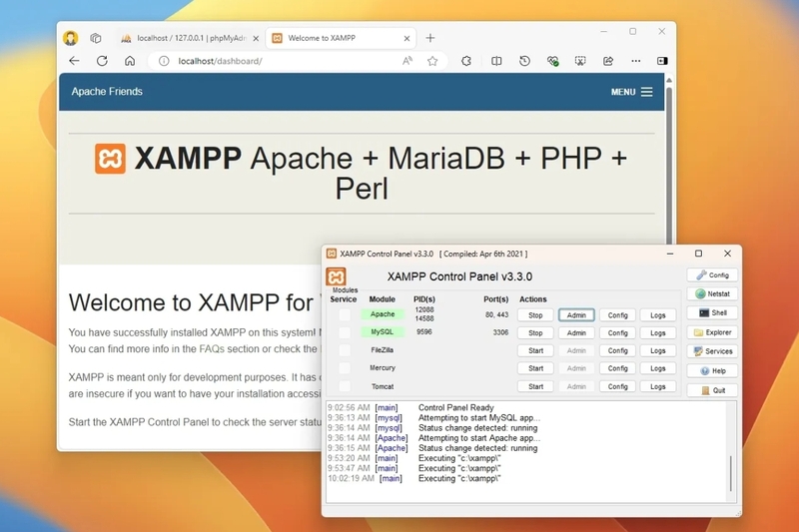Screen dimensions: 799x532
Task: Open browser Extensions puzzle icon
Action: [466, 61]
